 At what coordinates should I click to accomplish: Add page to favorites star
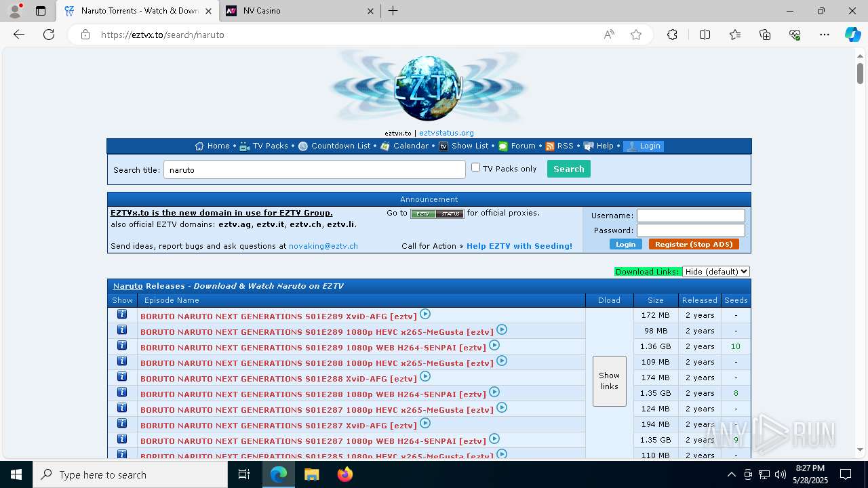pos(636,35)
